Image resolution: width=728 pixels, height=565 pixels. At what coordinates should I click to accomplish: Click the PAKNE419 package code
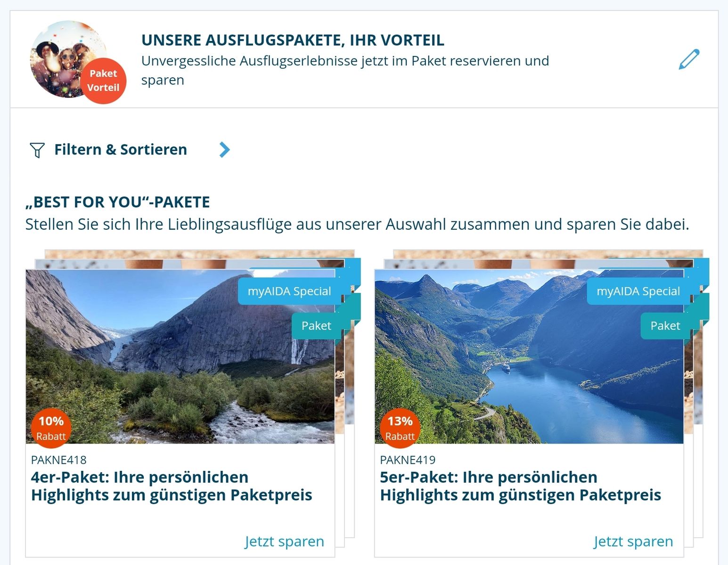point(408,460)
